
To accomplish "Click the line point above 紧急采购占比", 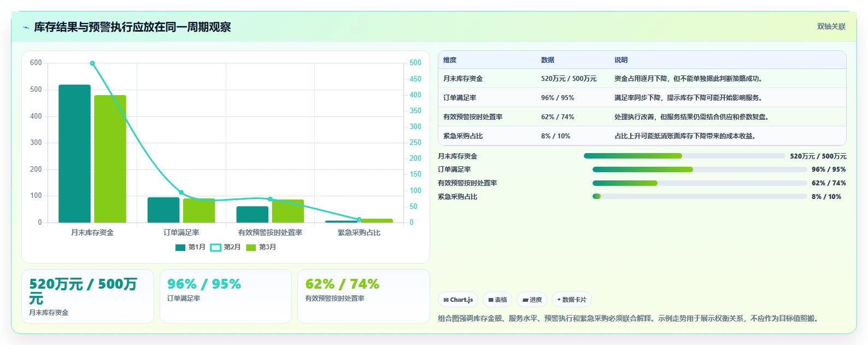I will click(x=359, y=220).
